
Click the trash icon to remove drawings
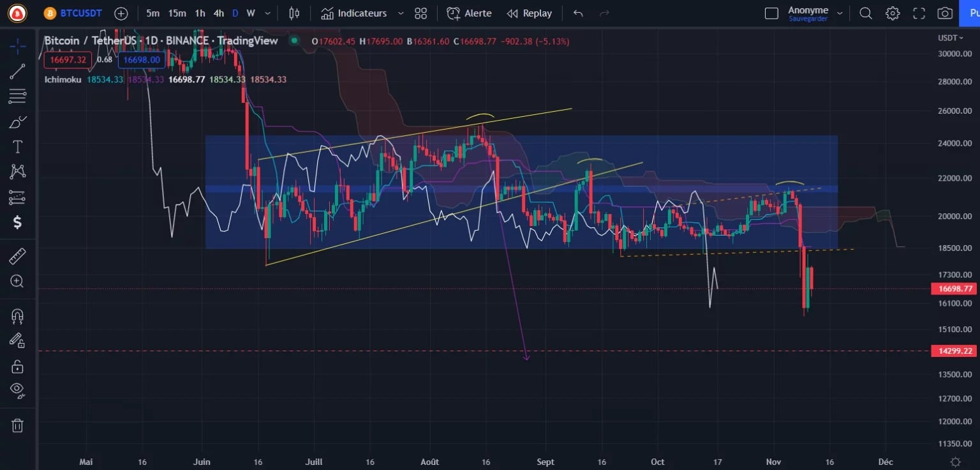(17, 425)
